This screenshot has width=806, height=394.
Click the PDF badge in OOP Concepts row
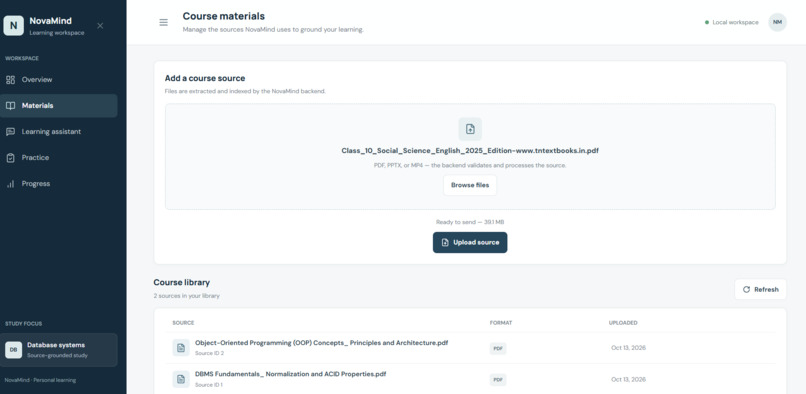498,349
